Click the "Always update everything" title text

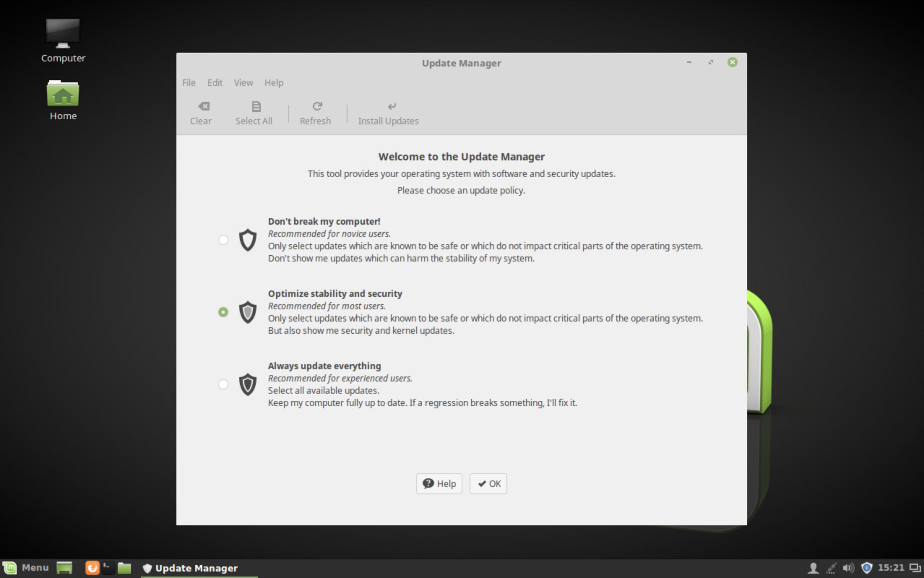(x=324, y=366)
